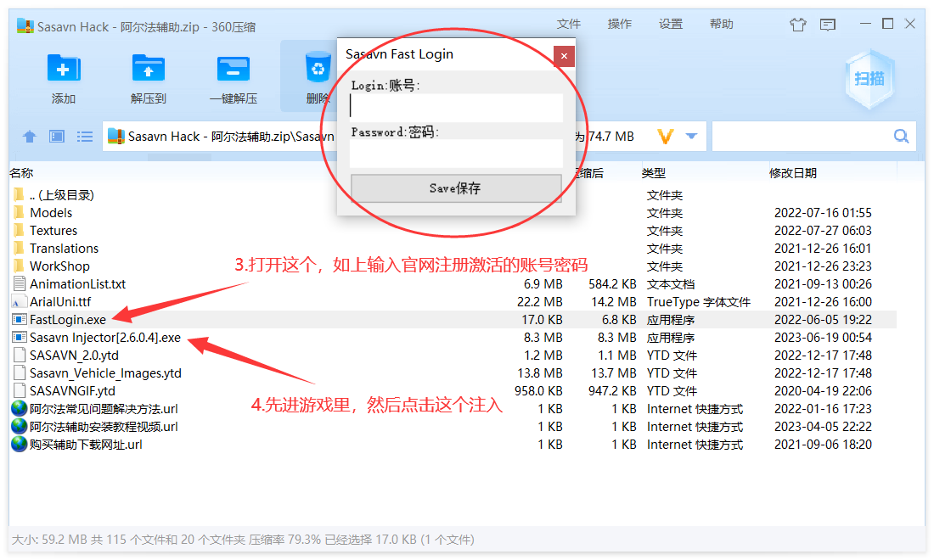This screenshot has height=560, width=934.
Task: Select ArialUni.ttf font file icon
Action: (x=19, y=302)
